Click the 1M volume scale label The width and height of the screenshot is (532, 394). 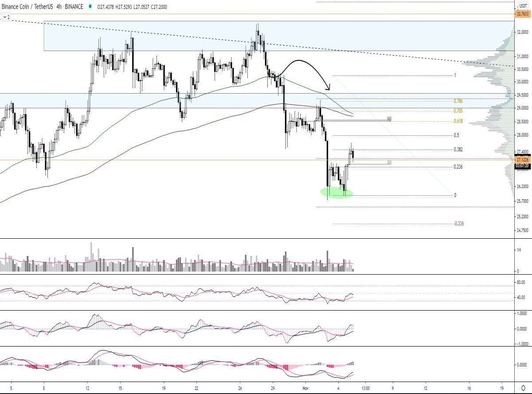pyautogui.click(x=520, y=250)
